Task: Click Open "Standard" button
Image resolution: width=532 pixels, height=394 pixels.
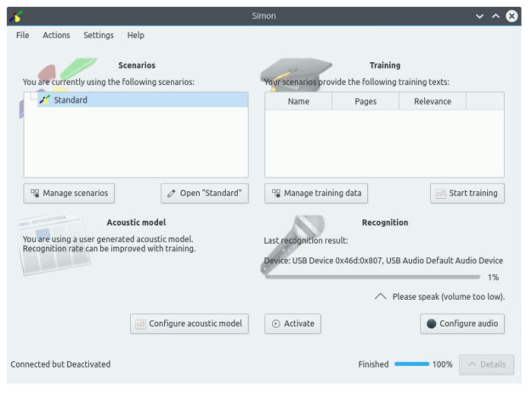Action: click(204, 193)
